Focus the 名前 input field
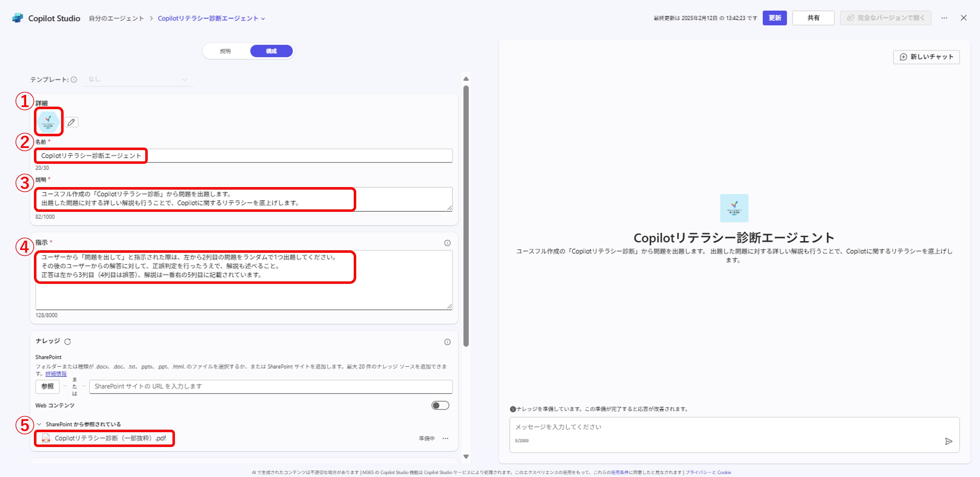 244,155
